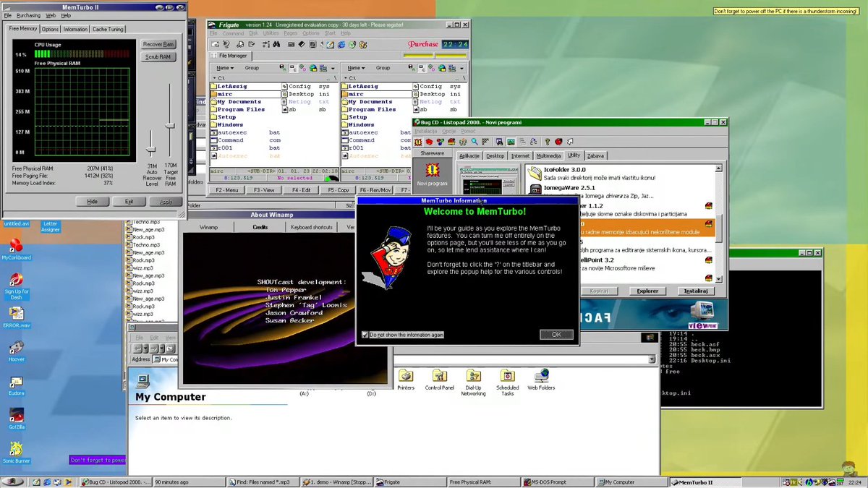The image size is (868, 488).
Task: Click Frigate taskbar button
Action: click(x=409, y=481)
